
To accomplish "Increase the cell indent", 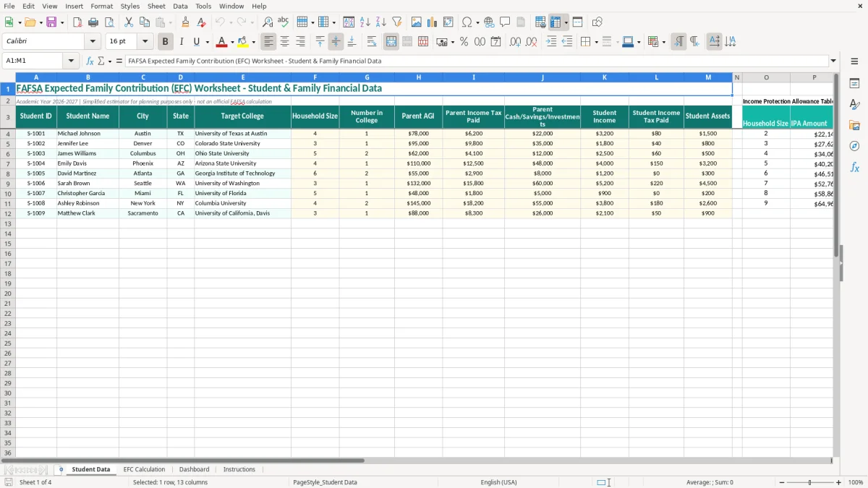I will (551, 42).
